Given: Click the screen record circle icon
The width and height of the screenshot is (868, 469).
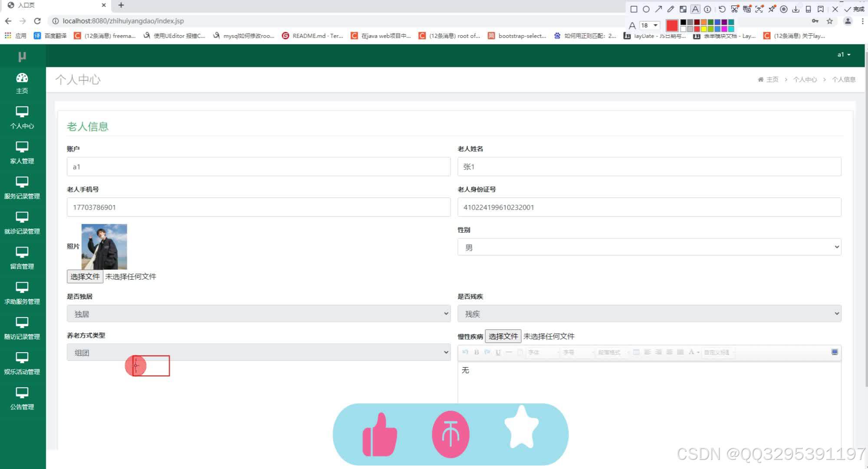Looking at the screenshot, I should tap(784, 9).
